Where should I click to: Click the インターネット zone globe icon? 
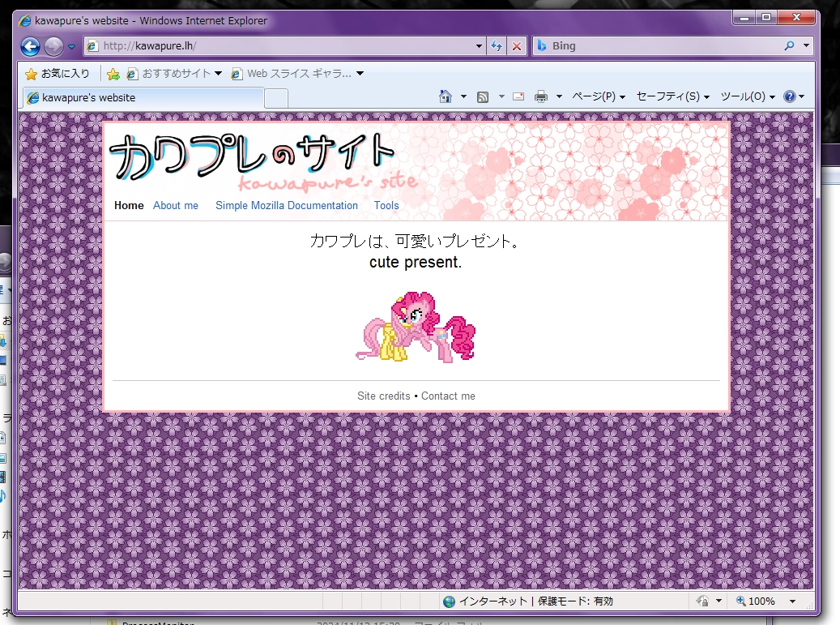(x=449, y=601)
